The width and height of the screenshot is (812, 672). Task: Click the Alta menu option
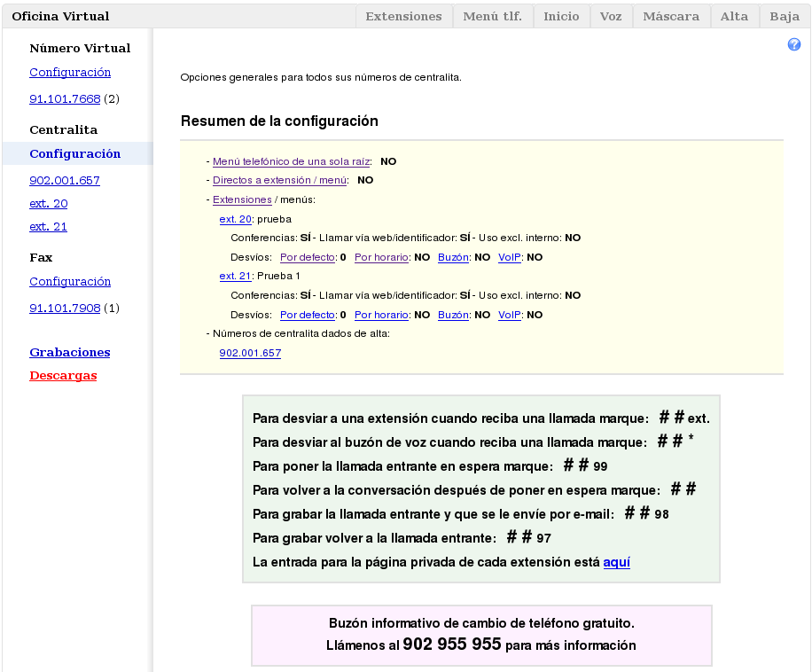click(x=734, y=16)
